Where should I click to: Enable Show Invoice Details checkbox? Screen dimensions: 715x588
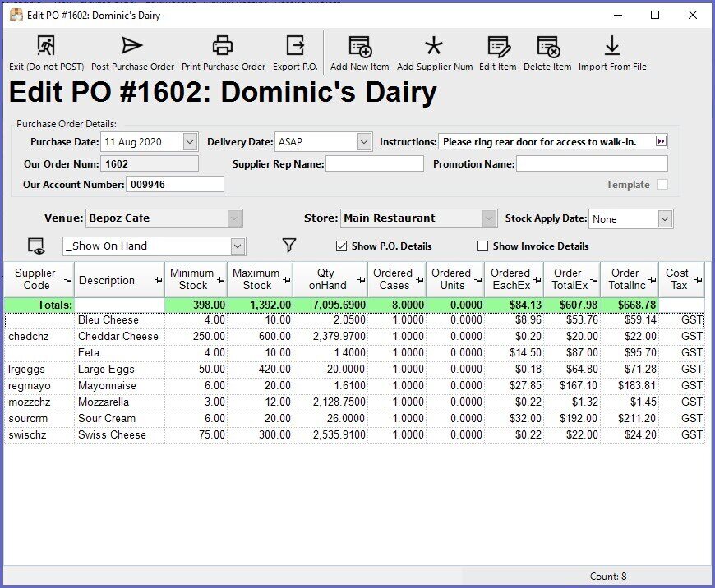[482, 246]
